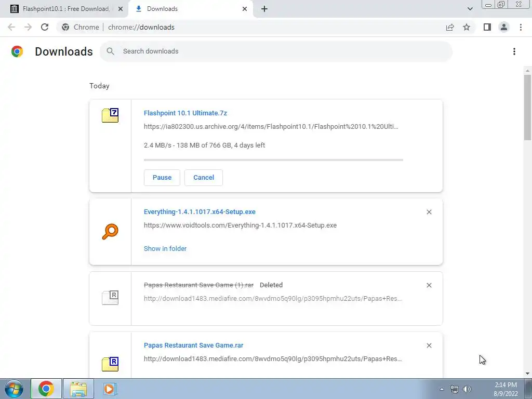Open the Downloads page more actions menu
The width and height of the screenshot is (532, 399).
click(514, 51)
